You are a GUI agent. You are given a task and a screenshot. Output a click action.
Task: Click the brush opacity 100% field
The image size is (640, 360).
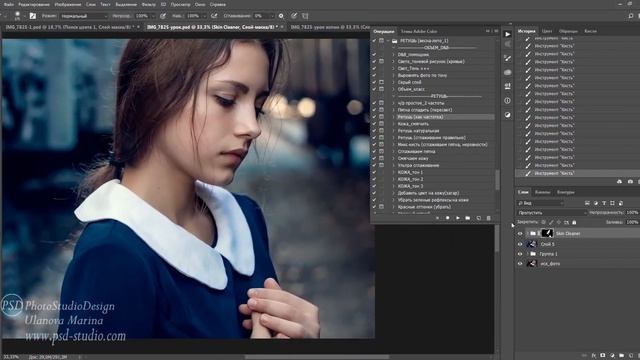point(143,16)
